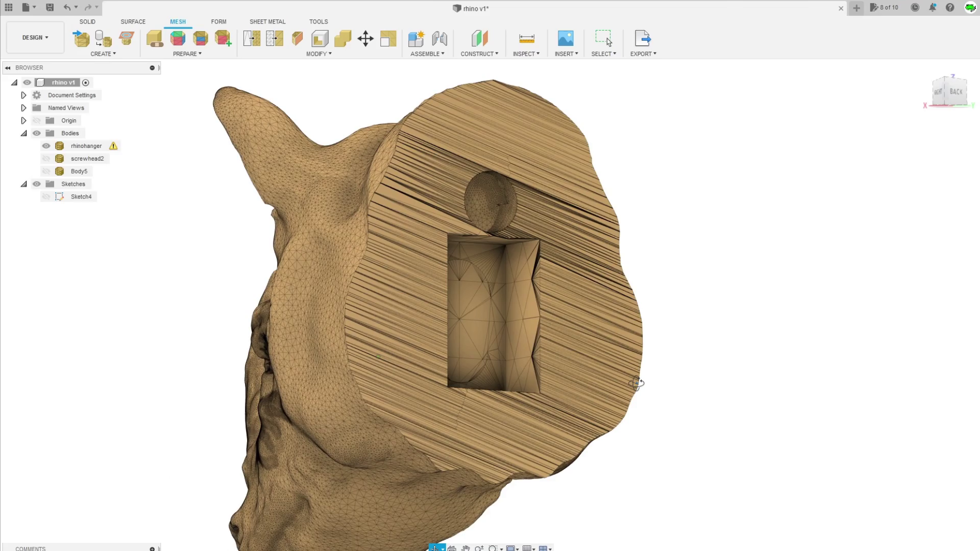Switch to the SHEET METAL tab
980x551 pixels.
click(x=267, y=21)
